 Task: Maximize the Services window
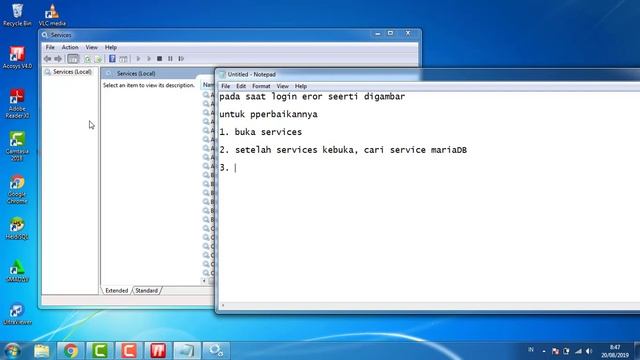[x=391, y=33]
